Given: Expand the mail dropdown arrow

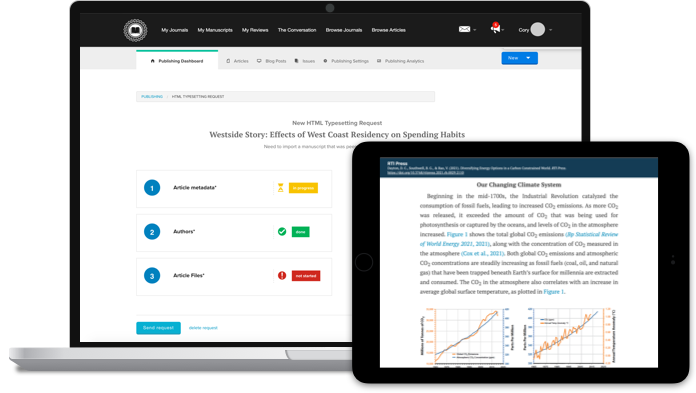Looking at the screenshot, I should point(475,30).
